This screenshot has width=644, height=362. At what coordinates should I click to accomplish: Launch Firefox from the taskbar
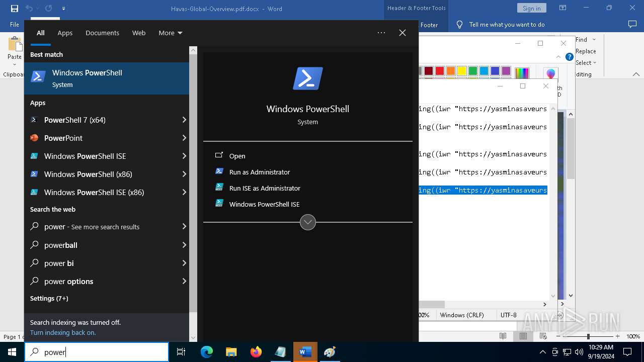tap(256, 352)
